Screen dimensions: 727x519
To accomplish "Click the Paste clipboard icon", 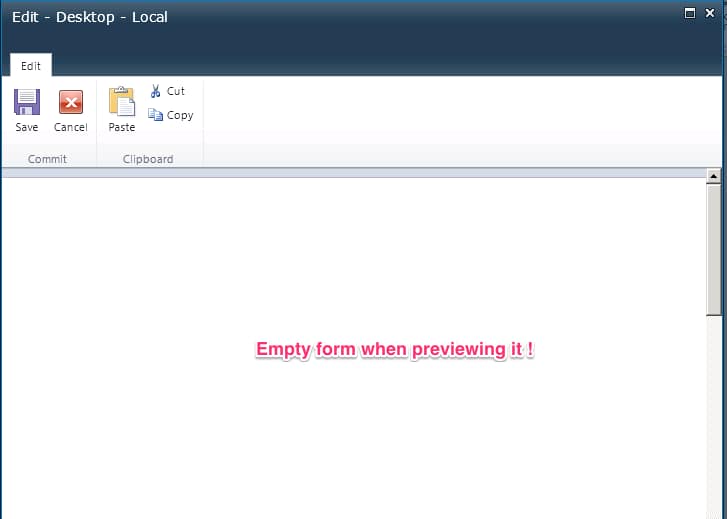I will pos(121,102).
